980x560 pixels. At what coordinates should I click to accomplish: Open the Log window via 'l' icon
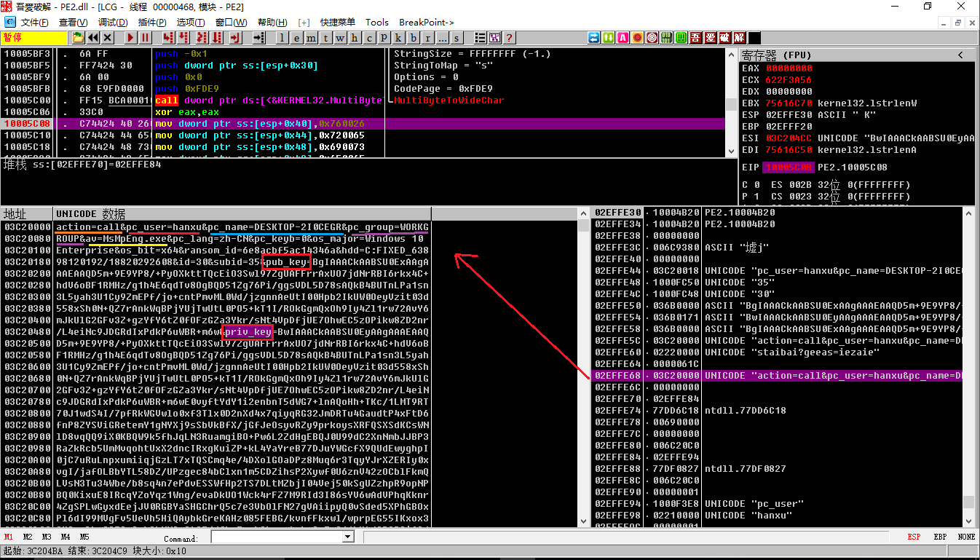(281, 36)
